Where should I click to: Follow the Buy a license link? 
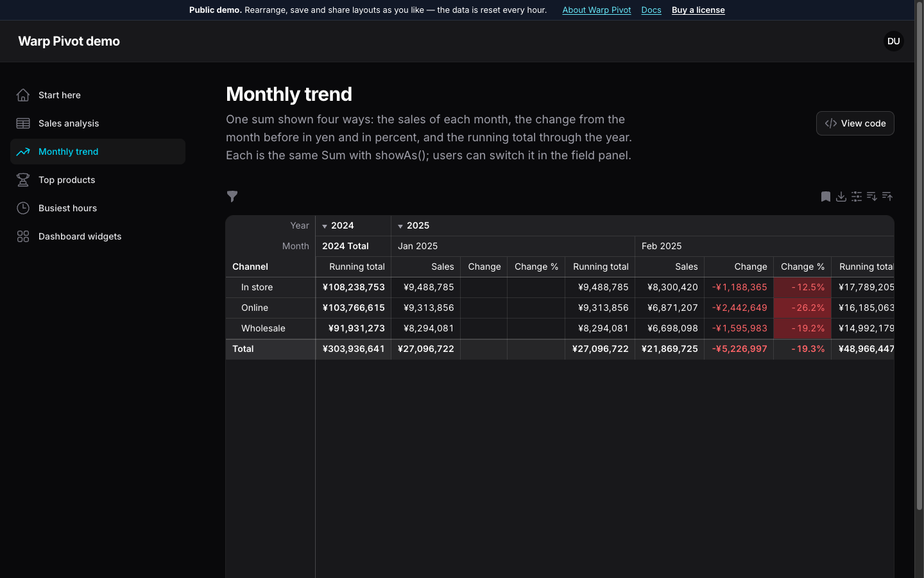point(698,10)
